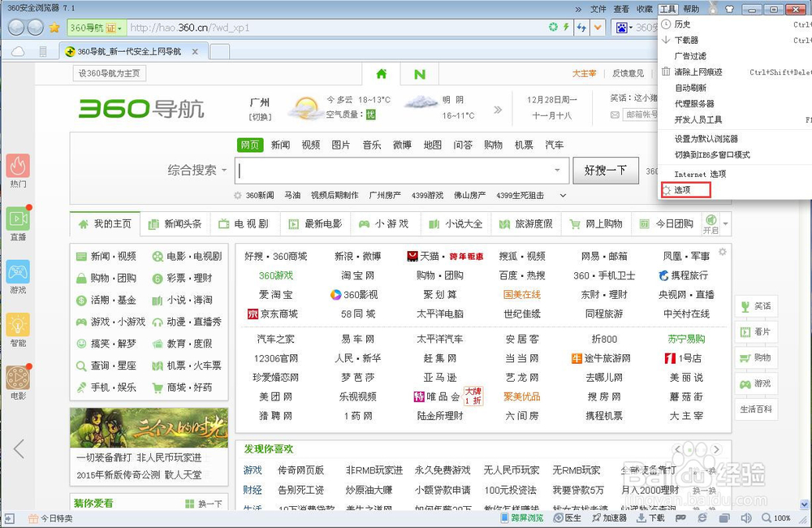
Task: Open the 工具 menu bar item
Action: click(667, 9)
